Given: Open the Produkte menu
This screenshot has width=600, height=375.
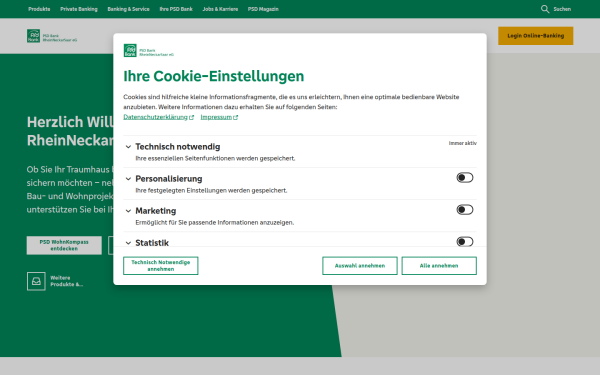Looking at the screenshot, I should coord(39,9).
